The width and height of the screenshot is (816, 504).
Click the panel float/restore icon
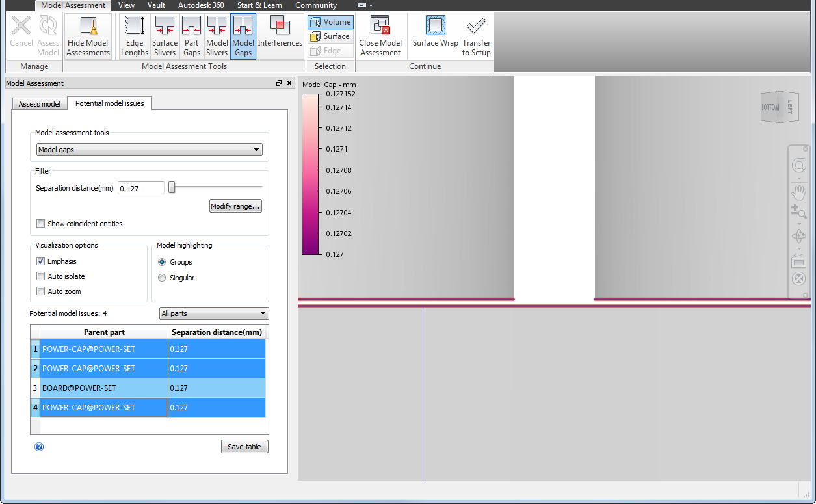[279, 83]
